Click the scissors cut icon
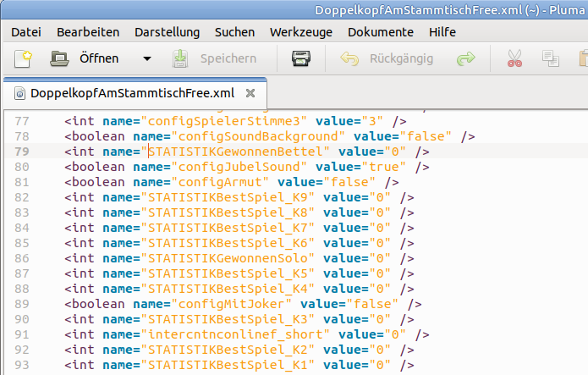Image resolution: width=588 pixels, height=375 pixels. (x=514, y=59)
